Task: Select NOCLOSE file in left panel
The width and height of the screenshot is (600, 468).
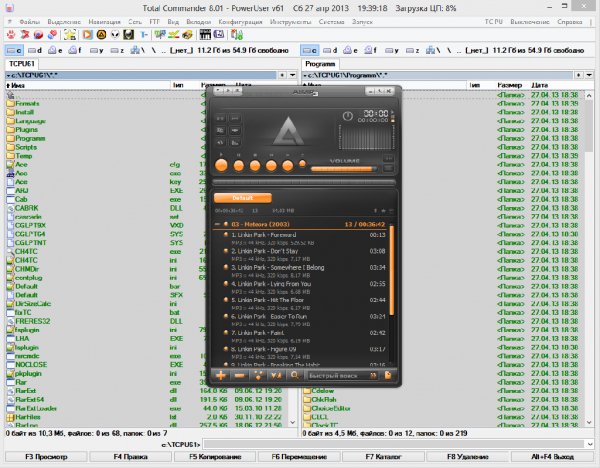Action: (31, 365)
